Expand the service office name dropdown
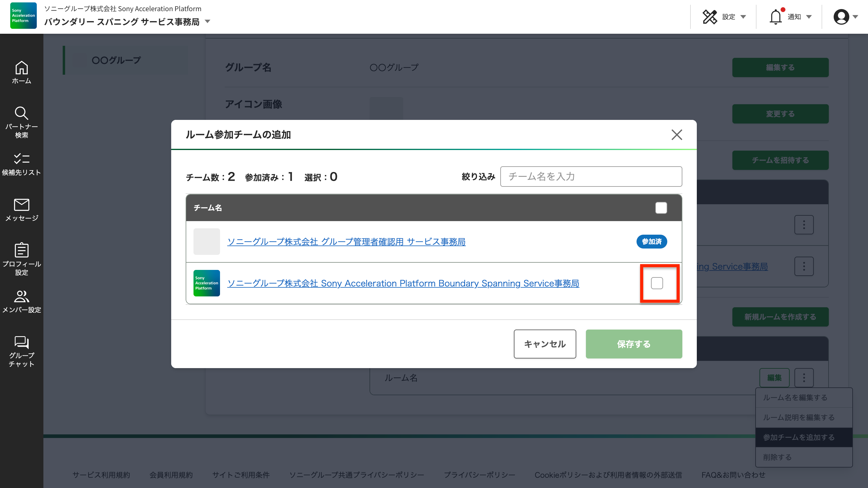The image size is (868, 488). pyautogui.click(x=208, y=22)
